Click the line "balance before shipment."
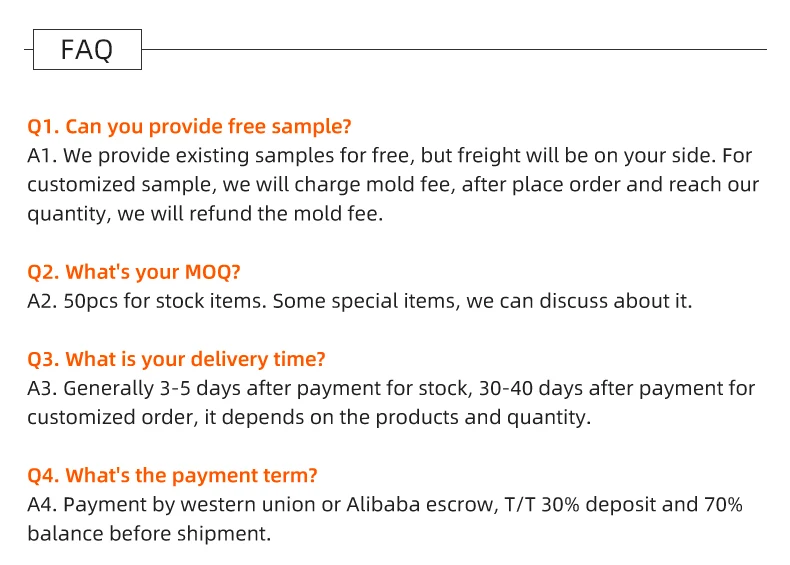The image size is (790, 565). (x=149, y=534)
